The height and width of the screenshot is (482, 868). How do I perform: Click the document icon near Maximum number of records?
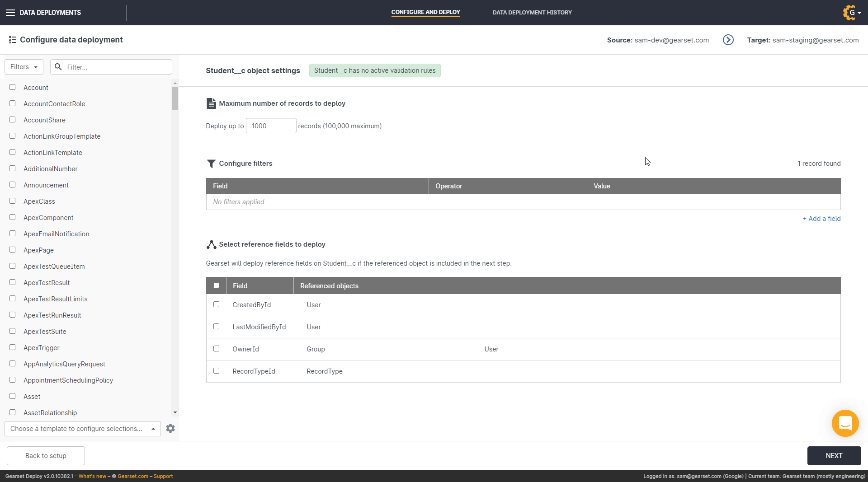(x=211, y=103)
